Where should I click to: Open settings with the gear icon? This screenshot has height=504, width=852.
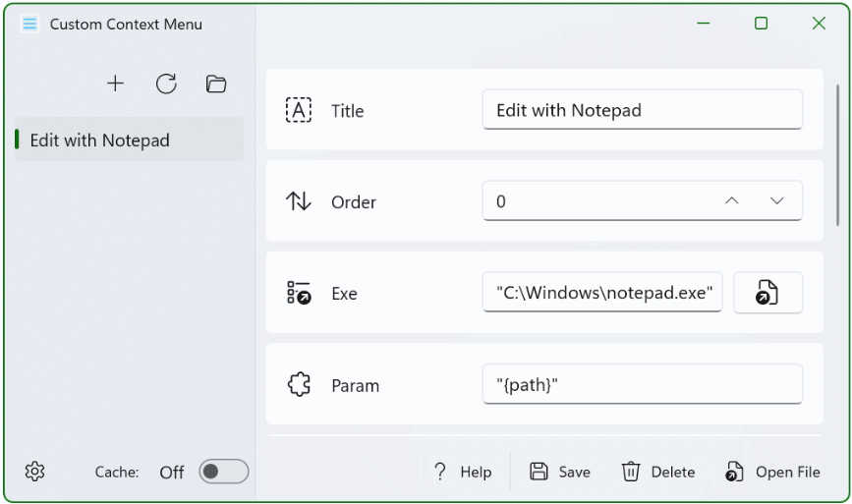click(34, 472)
